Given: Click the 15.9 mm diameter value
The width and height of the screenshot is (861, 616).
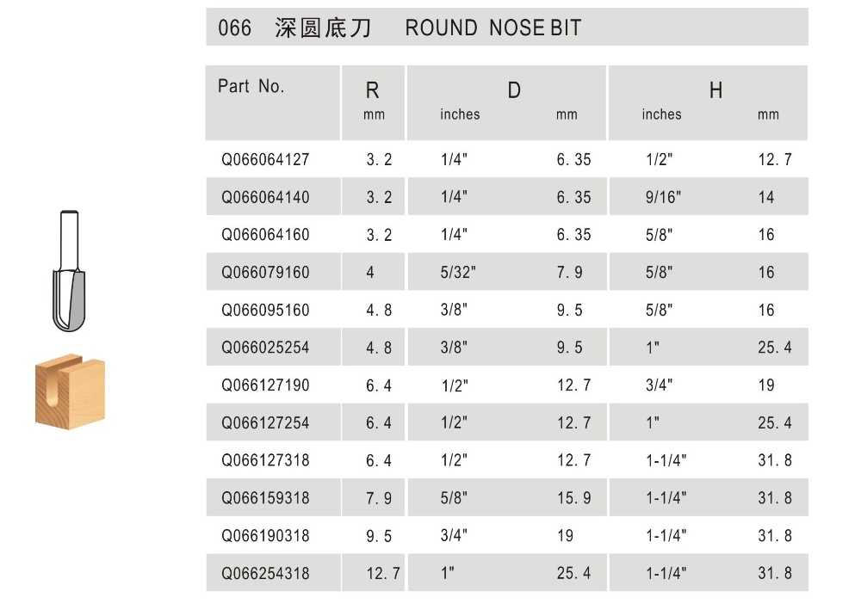Looking at the screenshot, I should 573,498.
